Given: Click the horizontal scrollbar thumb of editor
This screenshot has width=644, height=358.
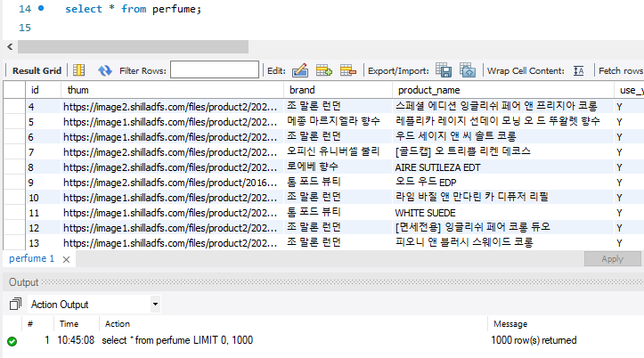Looking at the screenshot, I should (x=133, y=47).
